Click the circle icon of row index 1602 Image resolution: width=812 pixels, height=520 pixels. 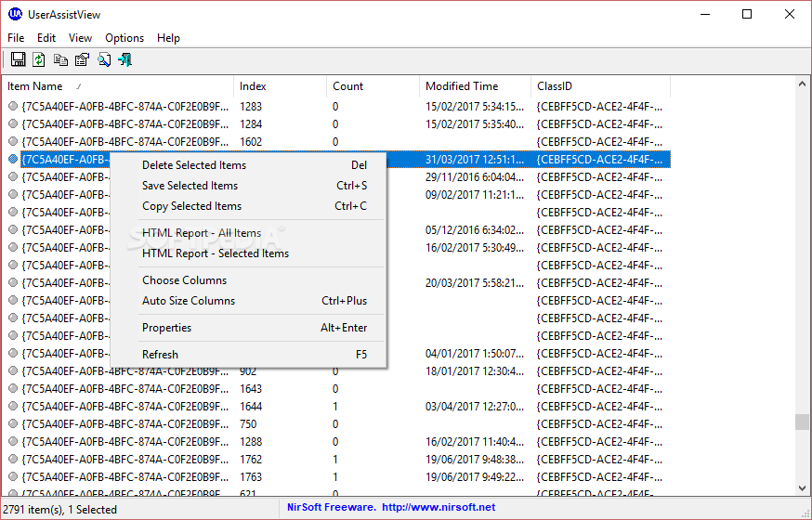tap(13, 142)
